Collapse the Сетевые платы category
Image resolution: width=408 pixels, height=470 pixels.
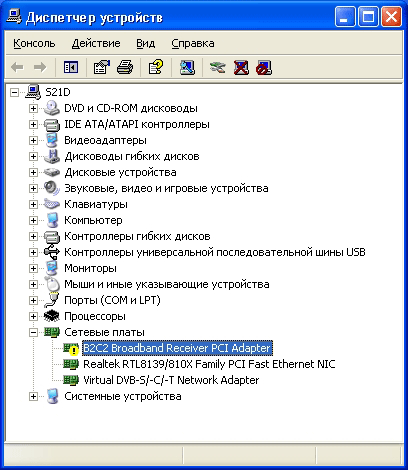[x=33, y=332]
